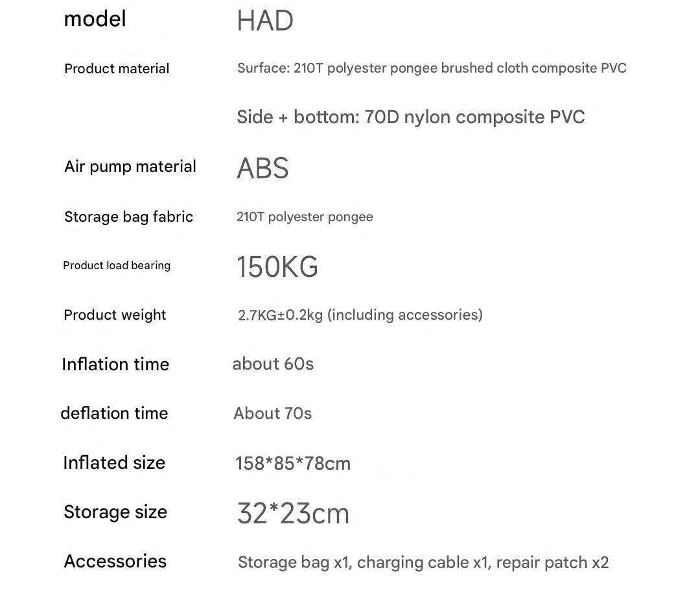
Task: Click the "deflation time" label
Action: (x=114, y=413)
